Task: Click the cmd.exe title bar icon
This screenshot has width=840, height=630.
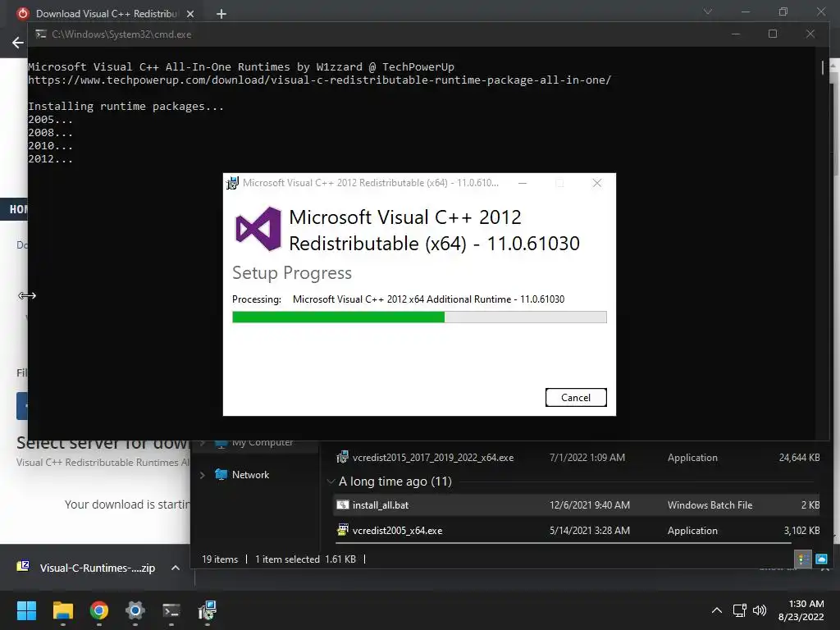Action: tap(41, 34)
